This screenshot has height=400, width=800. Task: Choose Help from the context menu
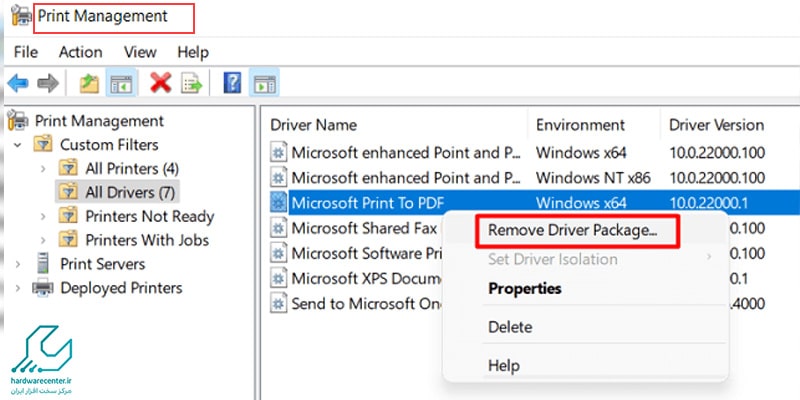tap(504, 365)
